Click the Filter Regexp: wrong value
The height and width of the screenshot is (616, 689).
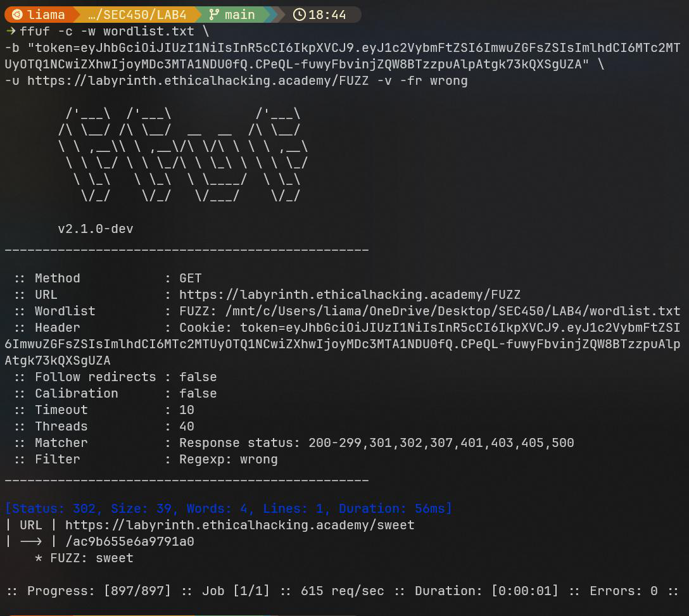click(x=228, y=460)
